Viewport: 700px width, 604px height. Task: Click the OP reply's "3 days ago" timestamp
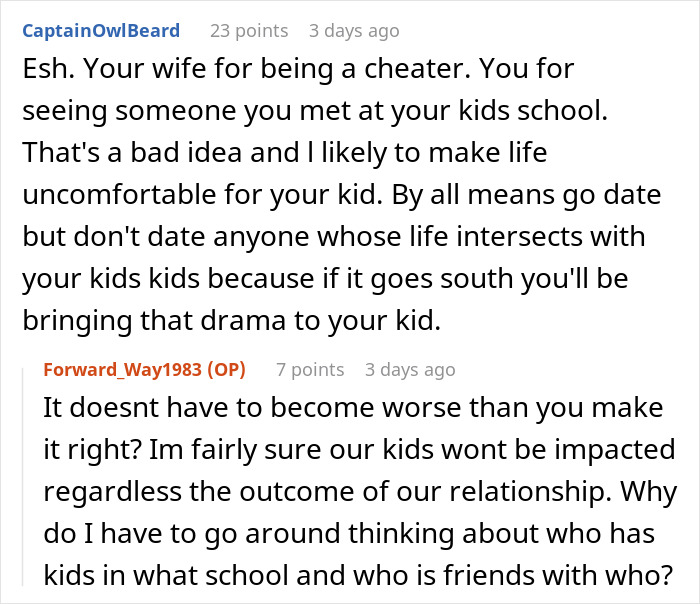coord(410,369)
